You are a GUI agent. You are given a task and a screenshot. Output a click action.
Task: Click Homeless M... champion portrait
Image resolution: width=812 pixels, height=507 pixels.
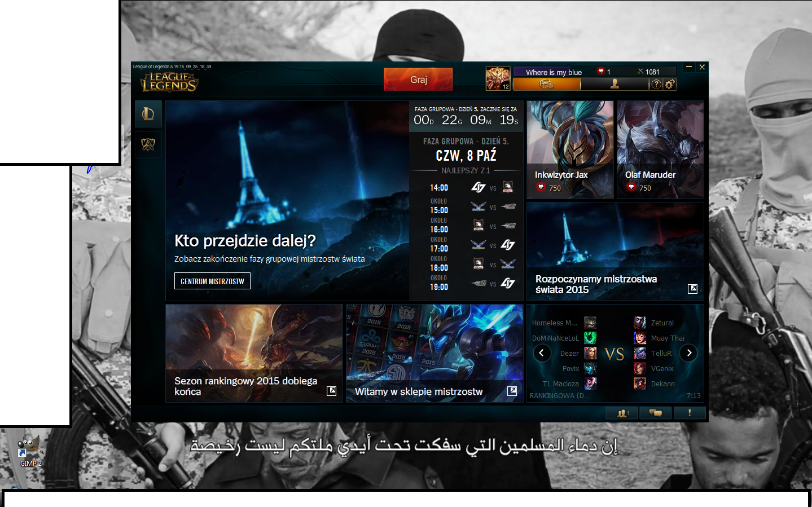point(590,323)
